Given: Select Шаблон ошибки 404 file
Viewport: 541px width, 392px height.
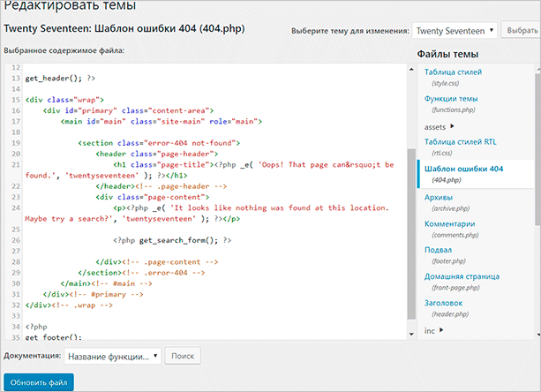Looking at the screenshot, I should 463,169.
